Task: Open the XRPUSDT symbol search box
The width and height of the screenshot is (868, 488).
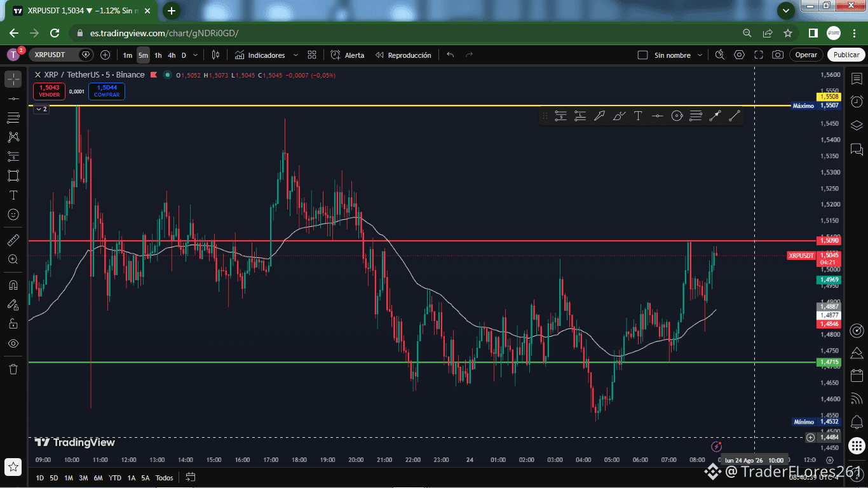Action: point(62,55)
